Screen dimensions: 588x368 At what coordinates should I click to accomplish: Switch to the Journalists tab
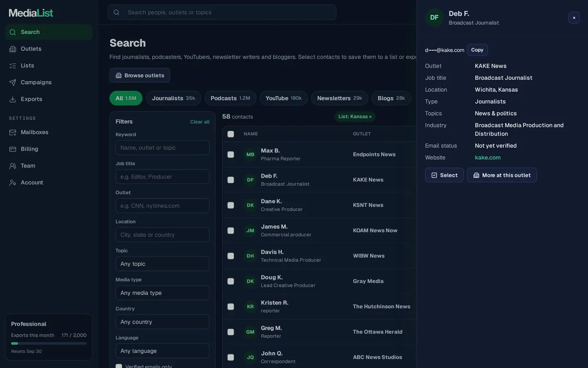coord(174,98)
